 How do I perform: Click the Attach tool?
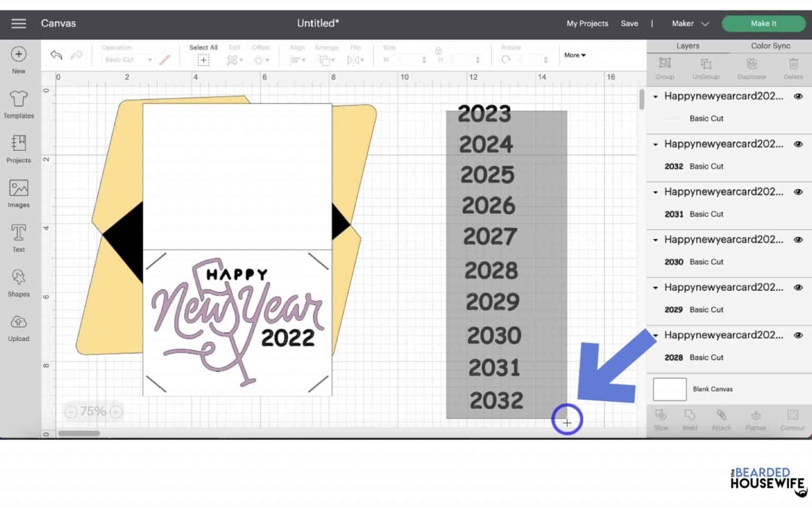coord(721,419)
